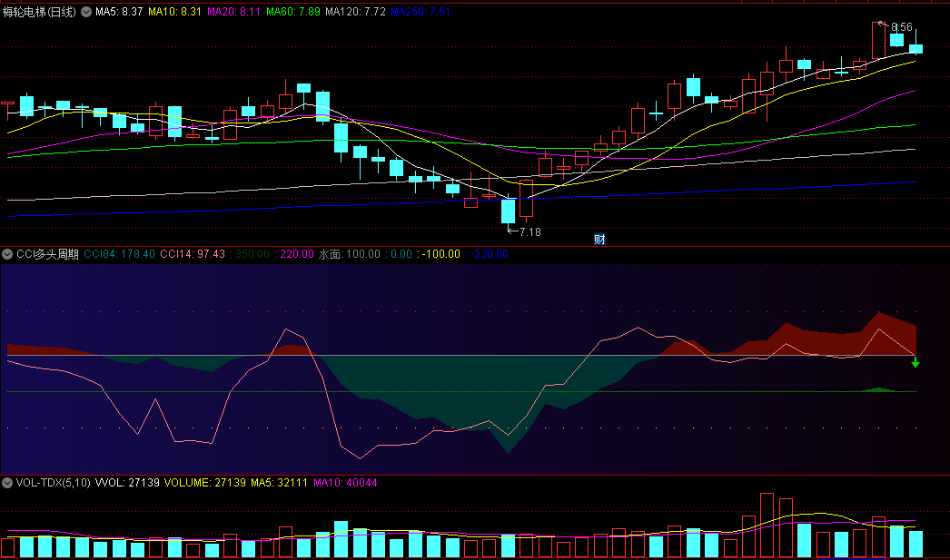Click the last cyan volume bar
The image size is (950, 560).
915,544
